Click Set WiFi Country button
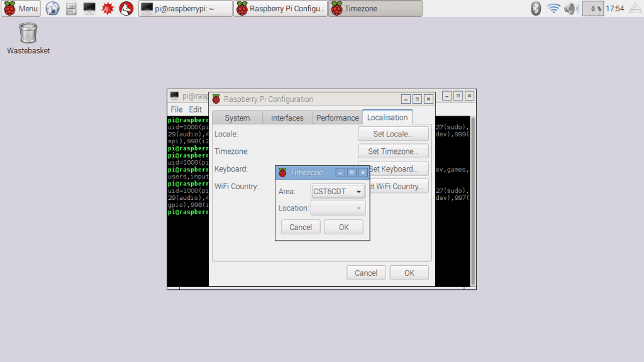 pos(398,185)
